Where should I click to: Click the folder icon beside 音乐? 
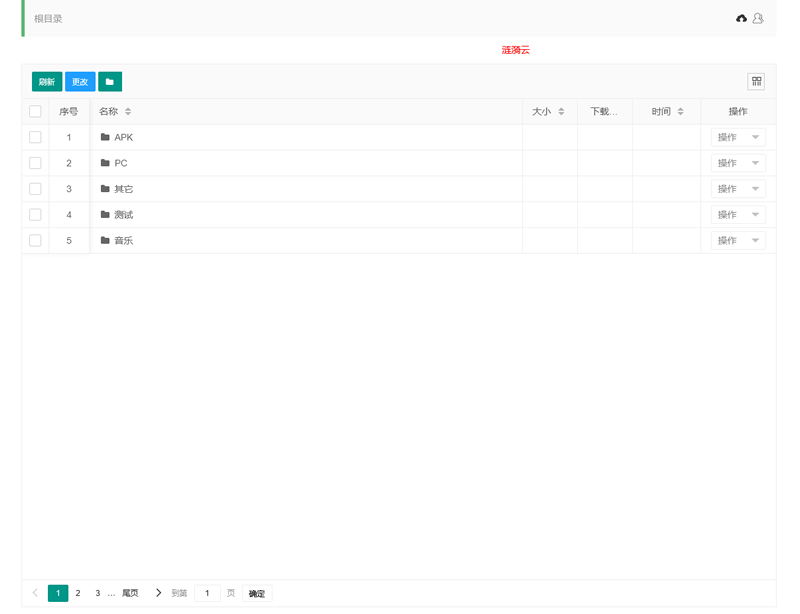pyautogui.click(x=105, y=240)
